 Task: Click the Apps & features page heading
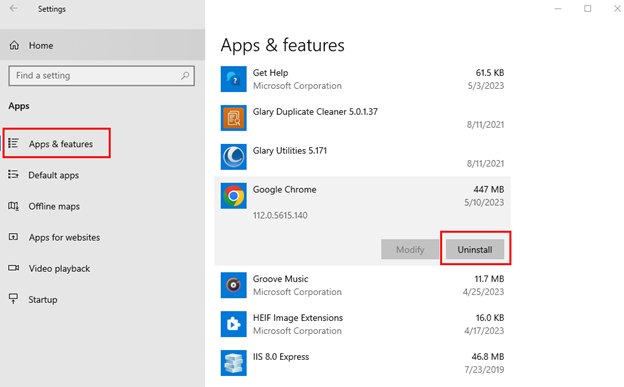[283, 45]
